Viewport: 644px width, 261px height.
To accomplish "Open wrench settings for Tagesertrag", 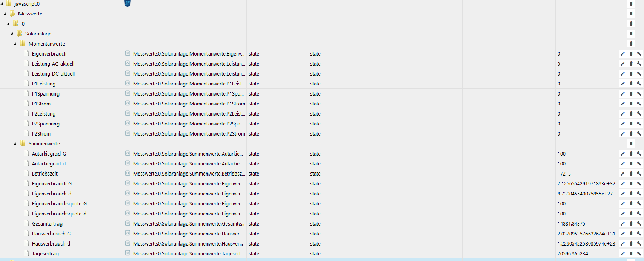I will [639, 253].
